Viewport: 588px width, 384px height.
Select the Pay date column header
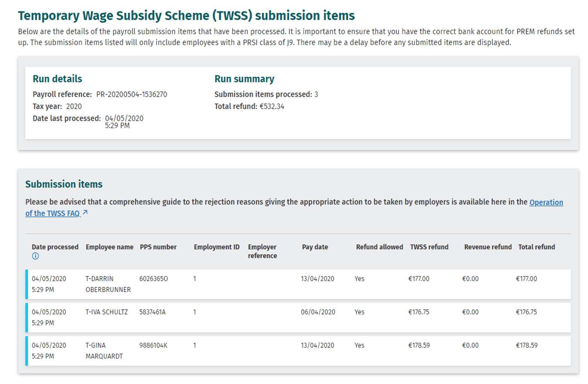(x=315, y=247)
